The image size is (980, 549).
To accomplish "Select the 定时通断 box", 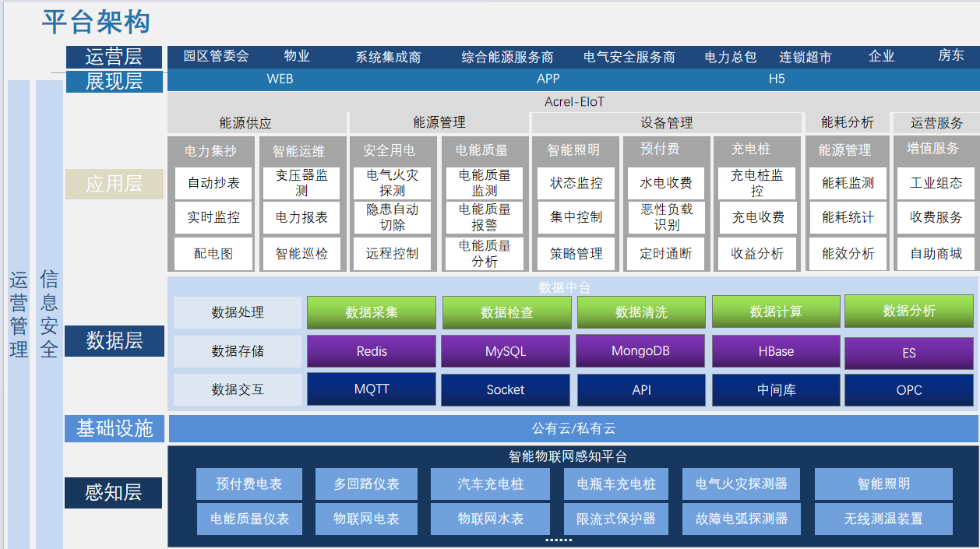I will coord(667,254).
